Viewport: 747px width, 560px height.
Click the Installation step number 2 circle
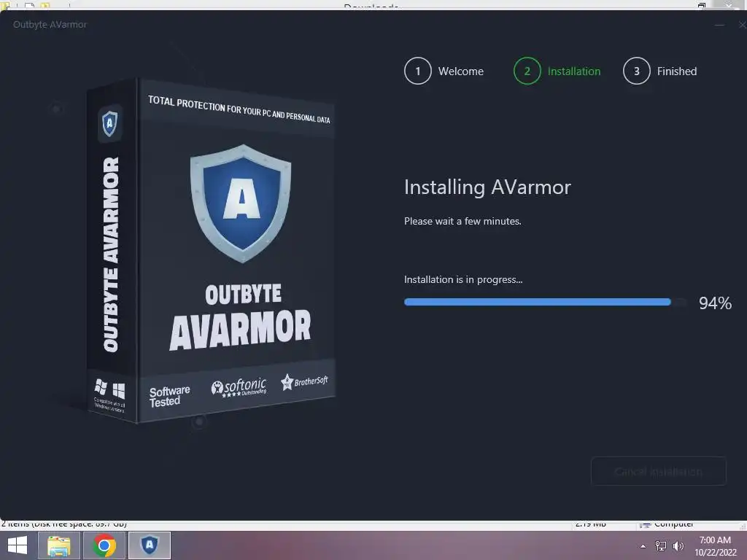[x=527, y=71]
